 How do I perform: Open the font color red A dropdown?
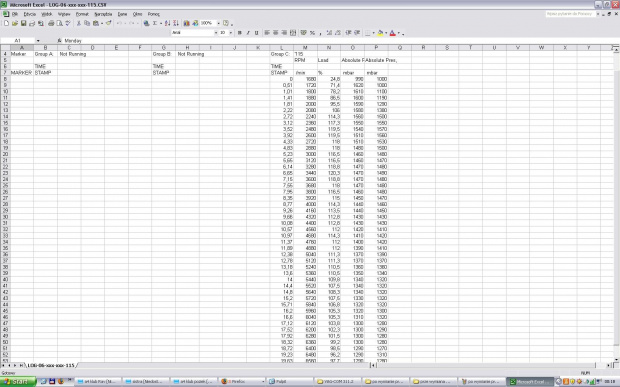click(399, 33)
